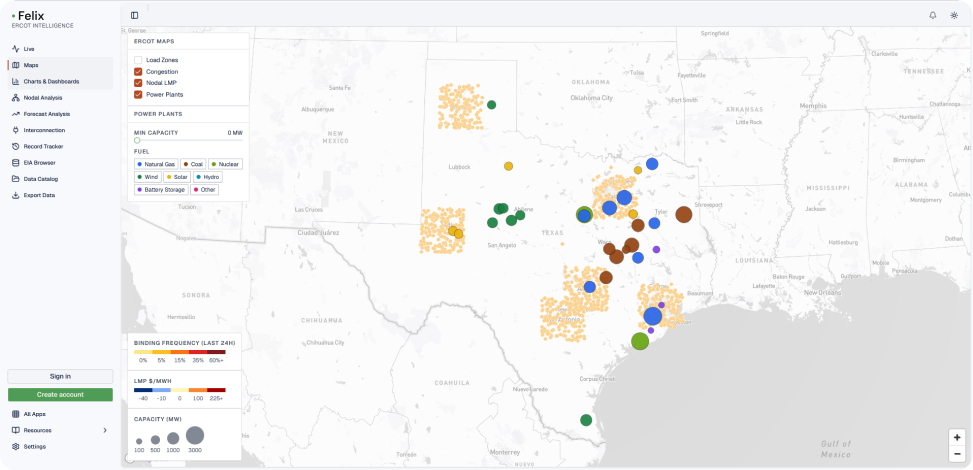Click the Sign in button
The height and width of the screenshot is (470, 973).
pyautogui.click(x=60, y=376)
